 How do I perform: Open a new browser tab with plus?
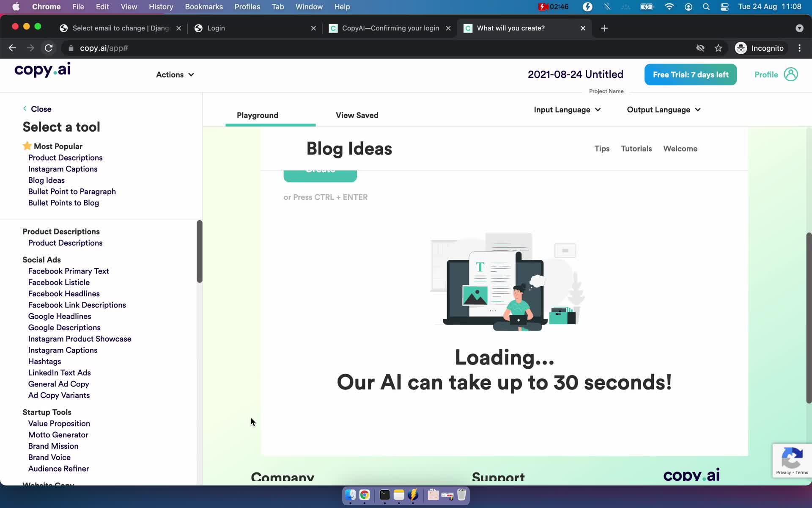coord(604,28)
